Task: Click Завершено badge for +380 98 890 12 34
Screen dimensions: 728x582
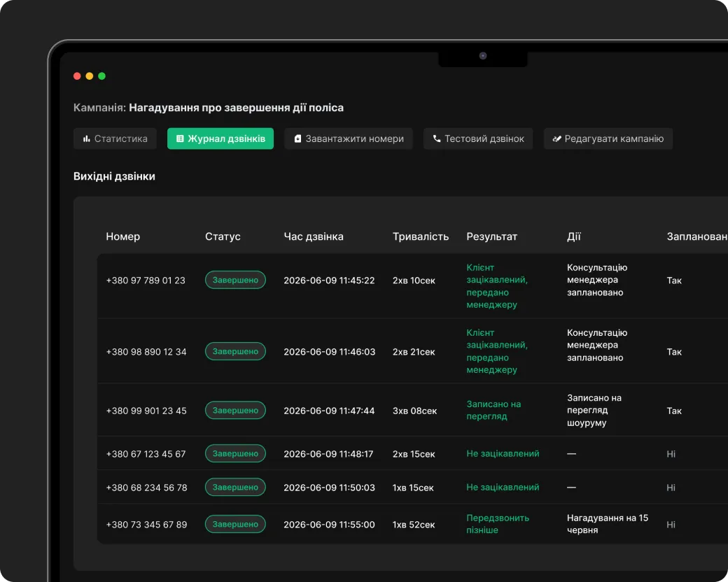Action: [235, 351]
